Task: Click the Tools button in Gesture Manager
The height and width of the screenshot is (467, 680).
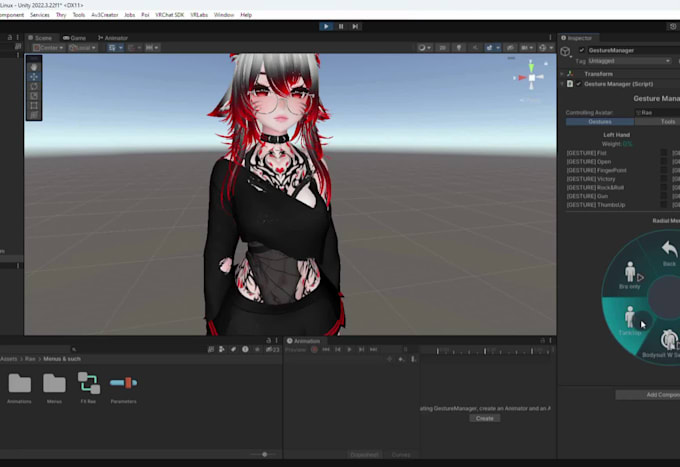Action: (x=658, y=122)
